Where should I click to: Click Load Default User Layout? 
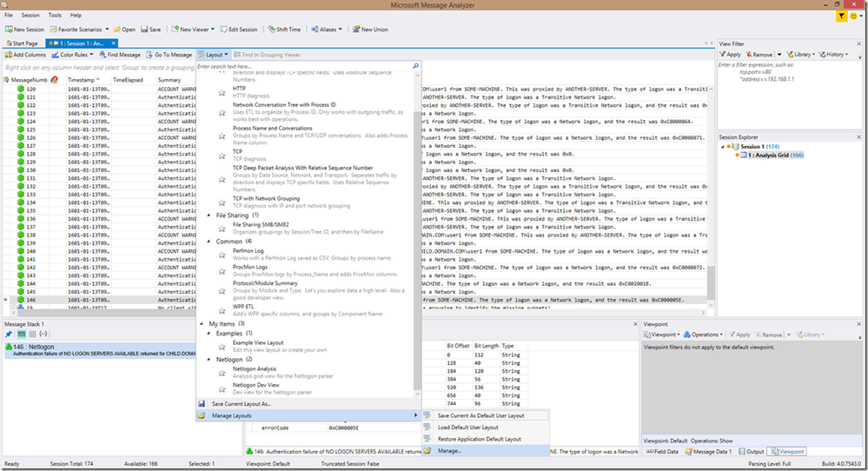point(486,428)
